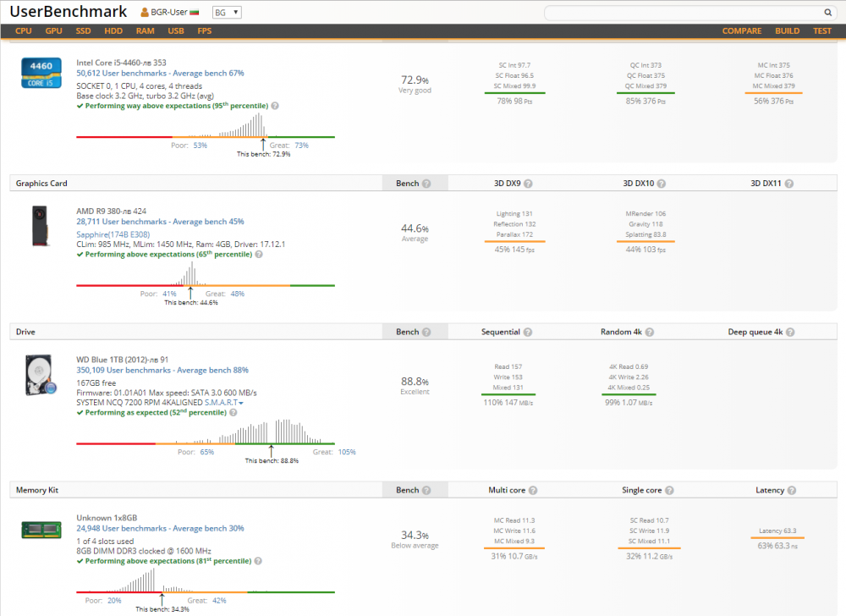Image resolution: width=846 pixels, height=616 pixels.
Task: Click help icon next to 3D DX10
Action: (x=662, y=184)
